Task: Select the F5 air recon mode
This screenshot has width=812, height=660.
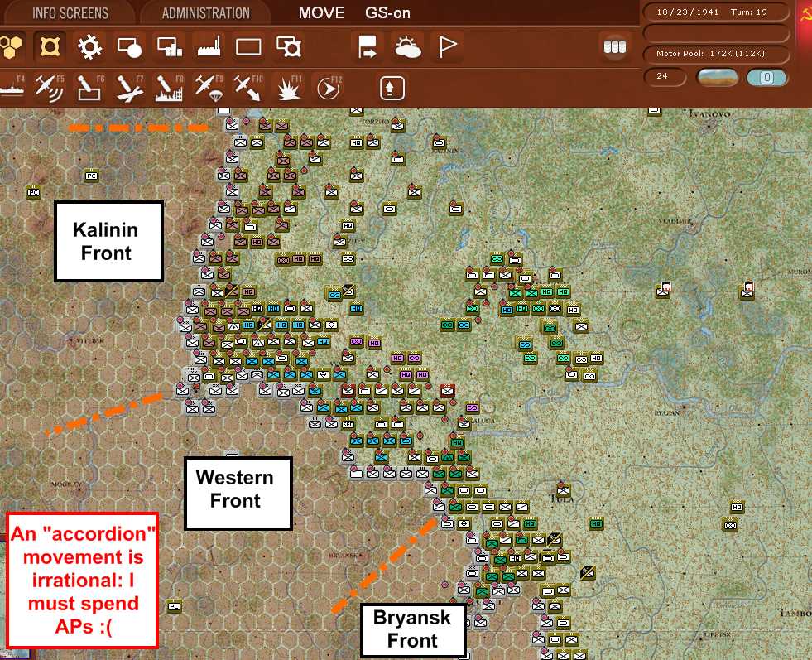Action: click(x=50, y=88)
